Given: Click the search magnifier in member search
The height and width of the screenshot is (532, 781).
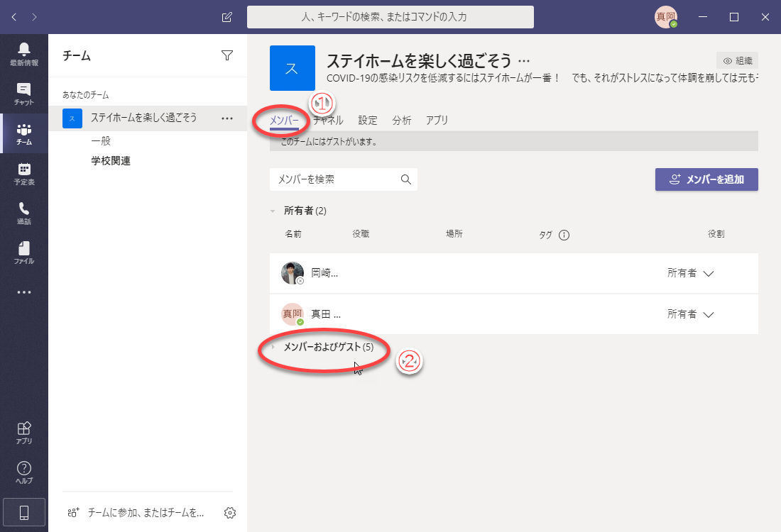Looking at the screenshot, I should (x=406, y=179).
